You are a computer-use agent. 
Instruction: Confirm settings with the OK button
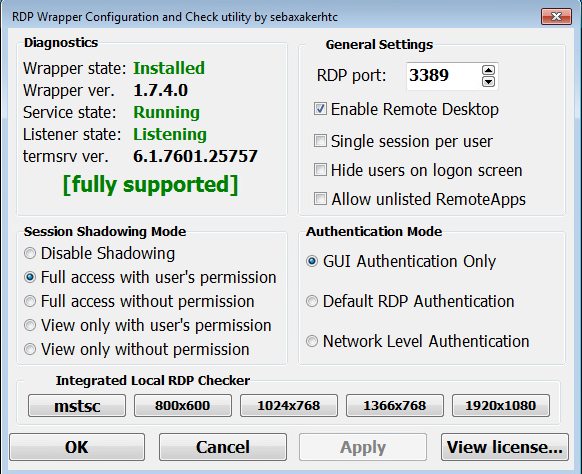(77, 447)
